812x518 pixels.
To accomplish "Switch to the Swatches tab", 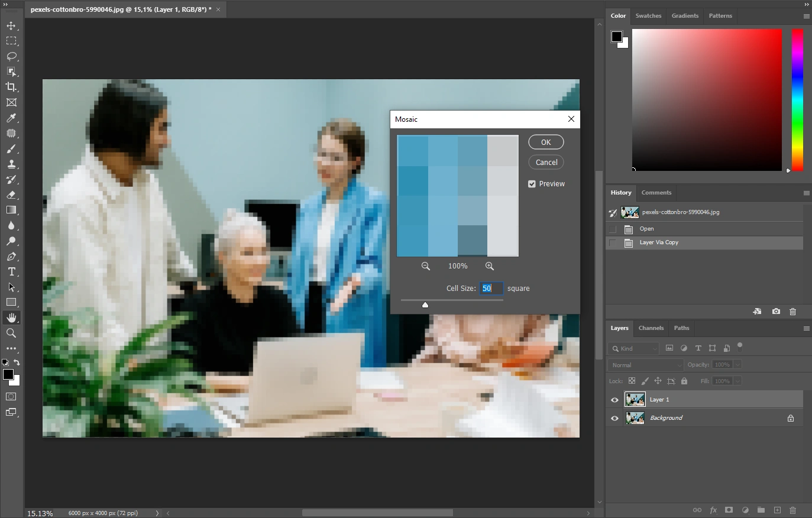I will [648, 16].
